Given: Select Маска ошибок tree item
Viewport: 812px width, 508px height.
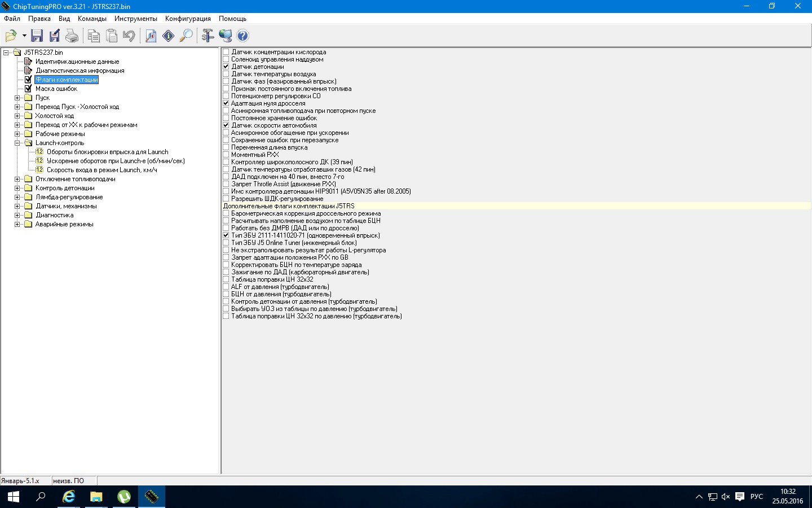Looking at the screenshot, I should point(56,89).
